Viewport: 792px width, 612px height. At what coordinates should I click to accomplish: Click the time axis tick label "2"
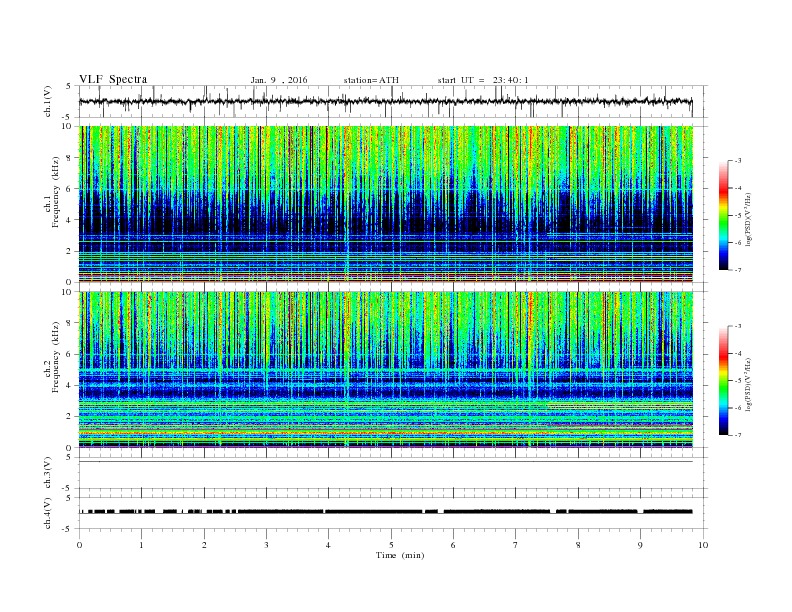204,545
